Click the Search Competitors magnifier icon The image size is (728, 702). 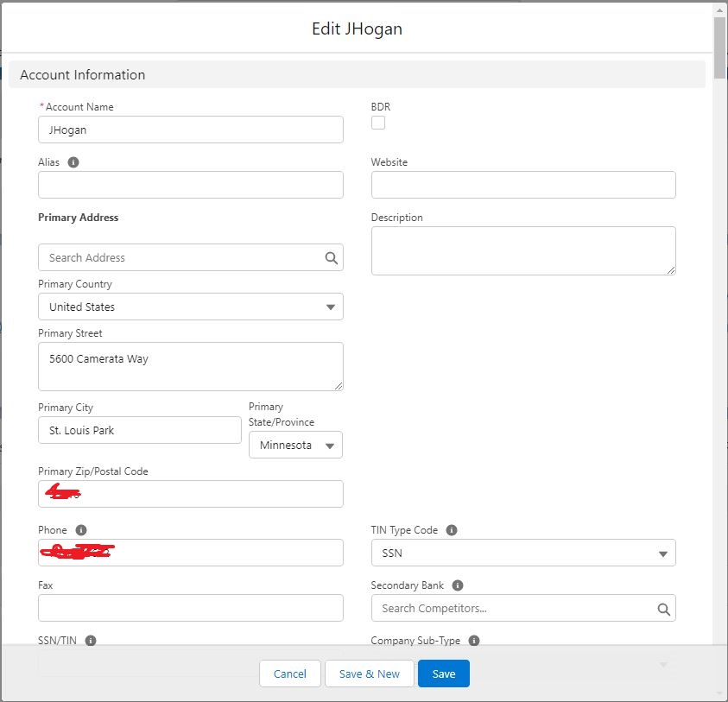coord(663,609)
